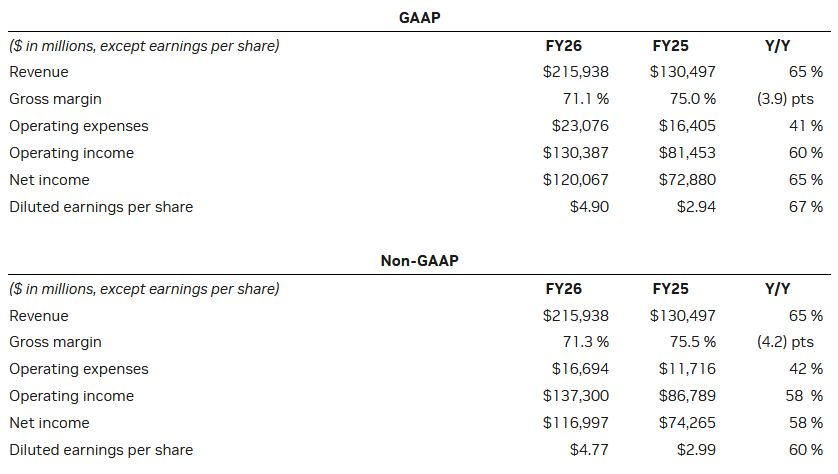Click GAAP FY25 operating expenses $16,405
This screenshot has width=838, height=474.
[687, 126]
